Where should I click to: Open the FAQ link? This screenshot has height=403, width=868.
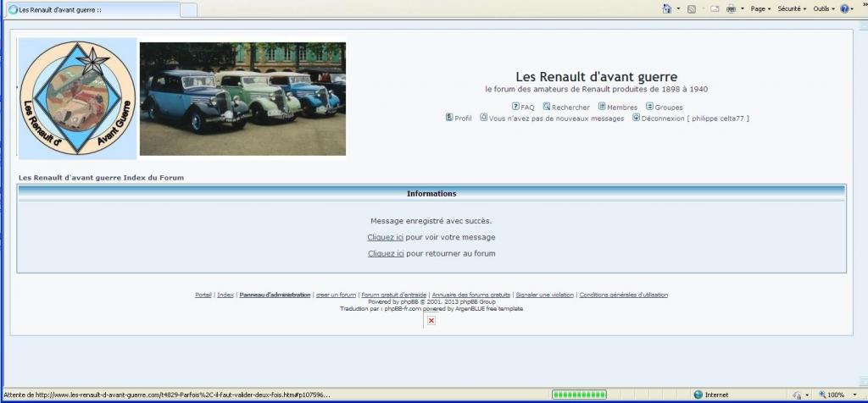(x=527, y=108)
